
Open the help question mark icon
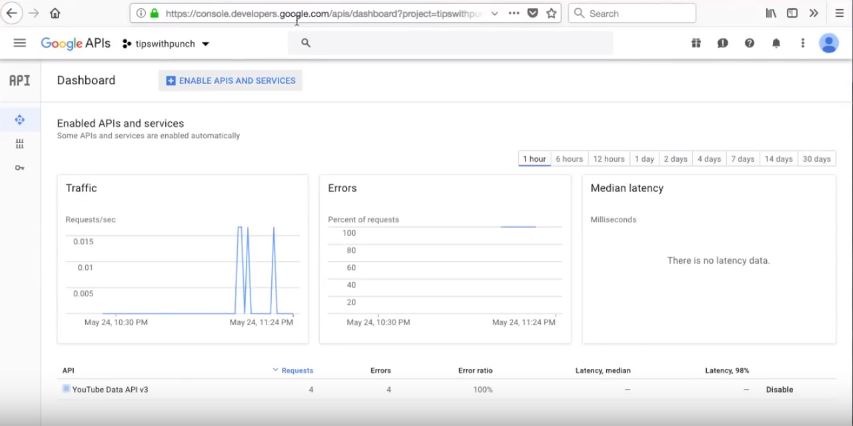tap(749, 43)
